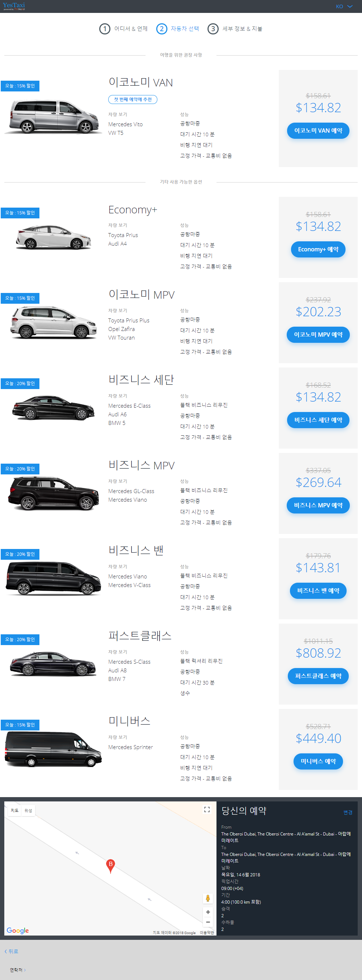Click the YesTaxi logo
Image resolution: width=362 pixels, height=980 pixels.
click(x=14, y=6)
